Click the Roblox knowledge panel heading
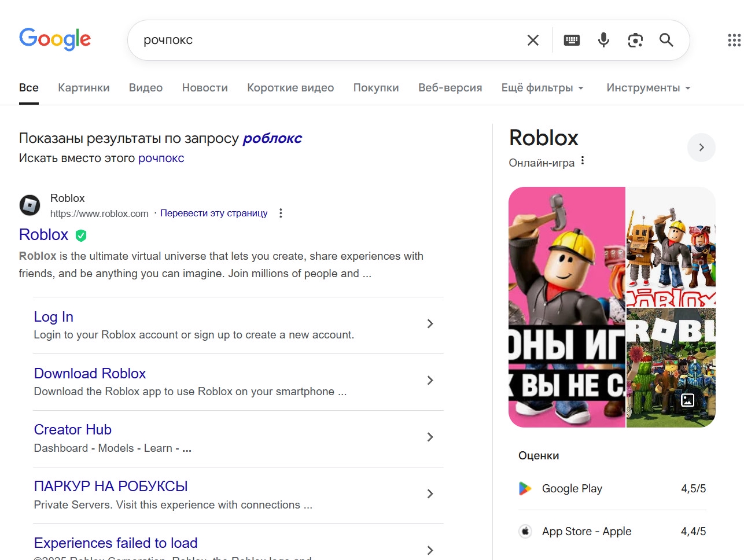The image size is (744, 560). click(x=544, y=138)
